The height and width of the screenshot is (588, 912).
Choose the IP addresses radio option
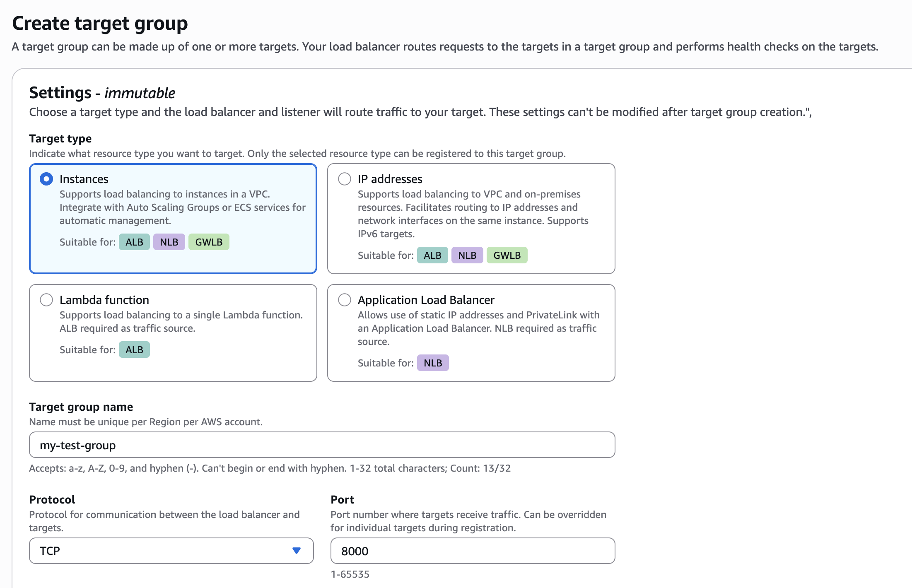345,179
